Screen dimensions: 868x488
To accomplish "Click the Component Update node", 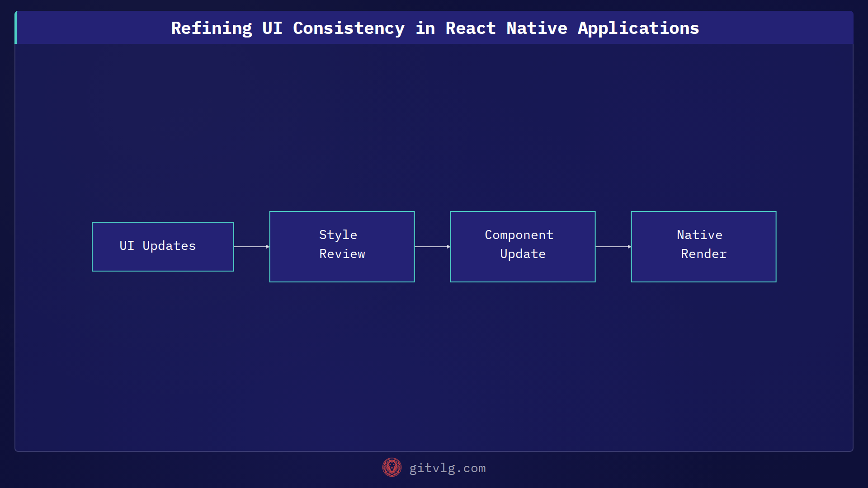I will coord(523,247).
